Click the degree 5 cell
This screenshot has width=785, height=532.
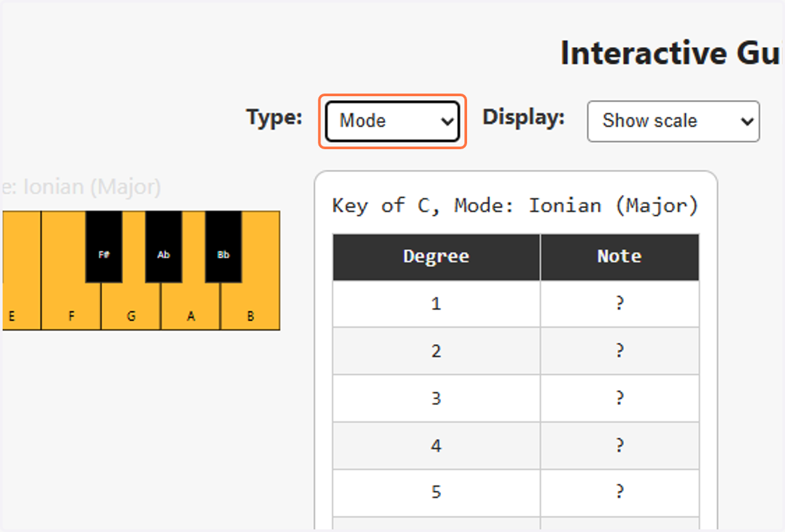point(436,492)
